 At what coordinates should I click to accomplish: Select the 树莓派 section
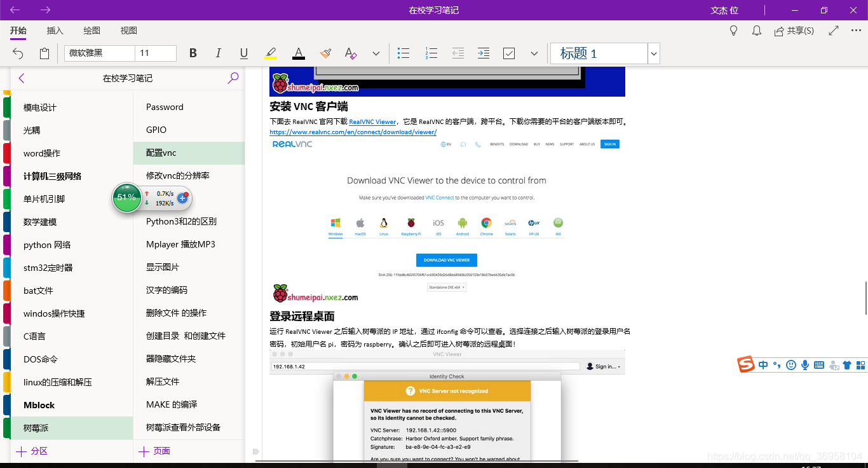(72, 428)
